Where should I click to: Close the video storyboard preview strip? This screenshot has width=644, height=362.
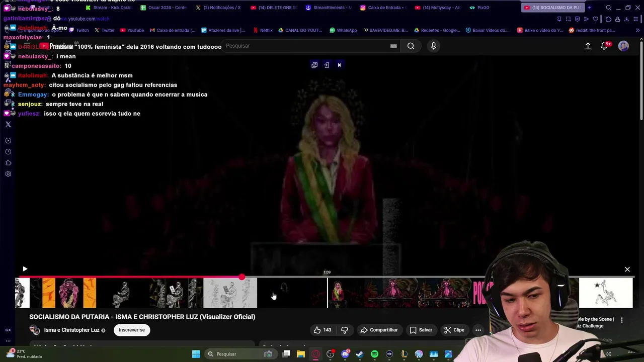click(627, 269)
